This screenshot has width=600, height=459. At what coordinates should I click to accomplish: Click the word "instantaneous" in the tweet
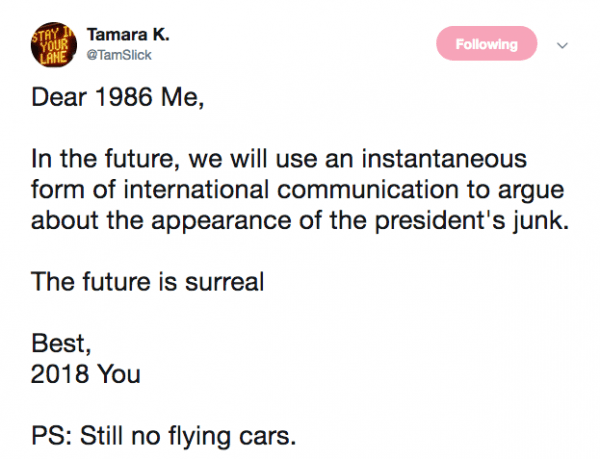coord(442,162)
